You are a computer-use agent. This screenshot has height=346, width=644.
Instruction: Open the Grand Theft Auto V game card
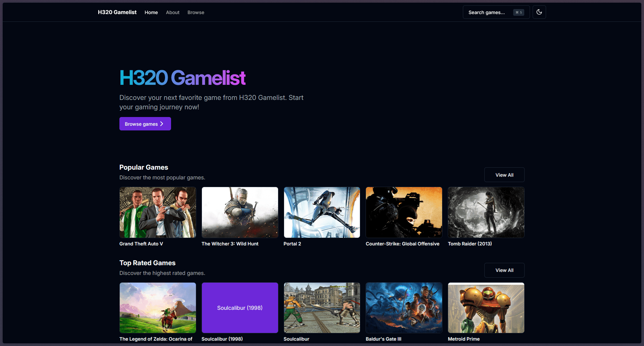pyautogui.click(x=157, y=212)
